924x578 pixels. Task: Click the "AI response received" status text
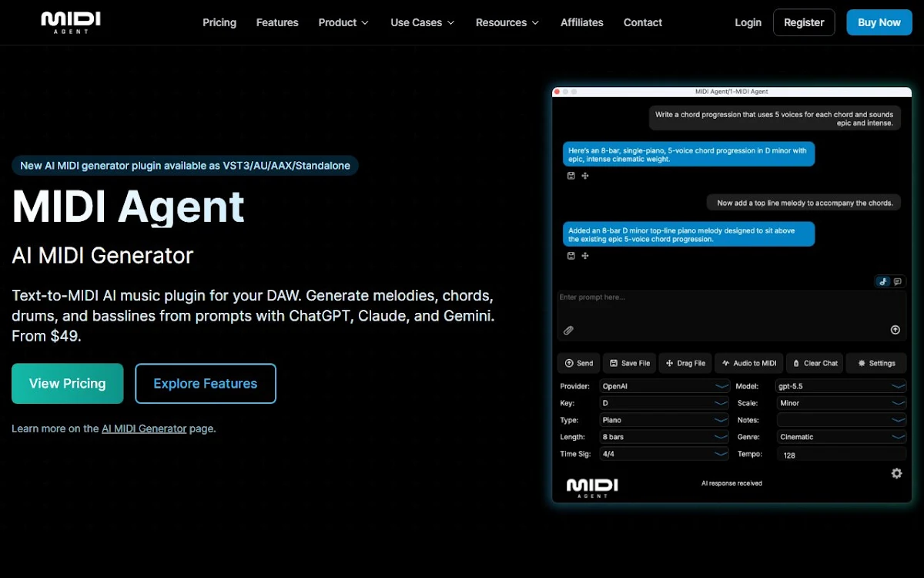point(731,483)
